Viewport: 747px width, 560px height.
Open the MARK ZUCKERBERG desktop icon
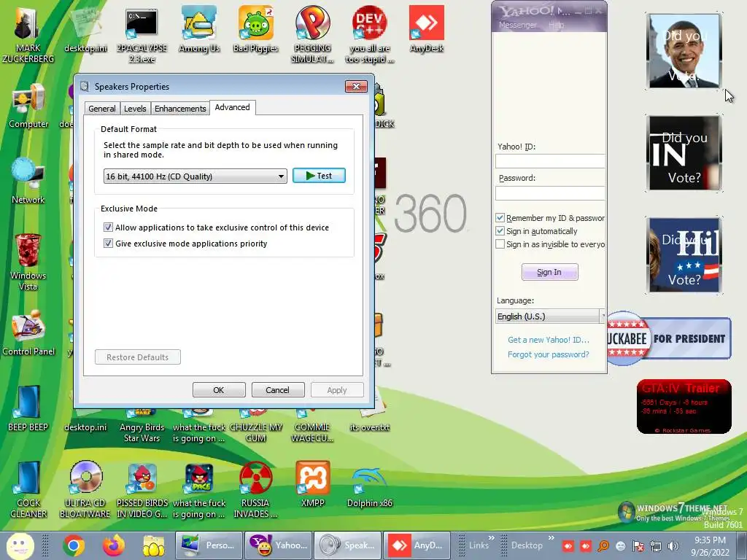point(28,34)
